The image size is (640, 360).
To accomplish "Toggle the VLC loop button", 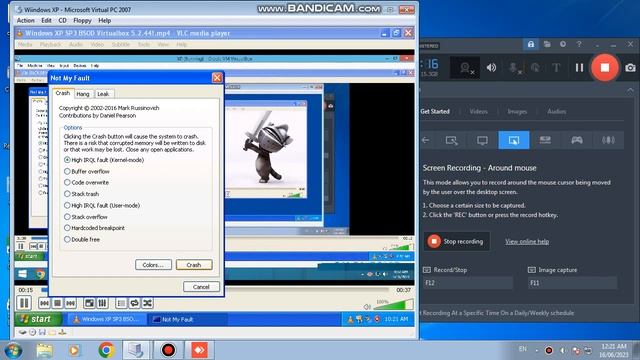I will click(x=134, y=303).
